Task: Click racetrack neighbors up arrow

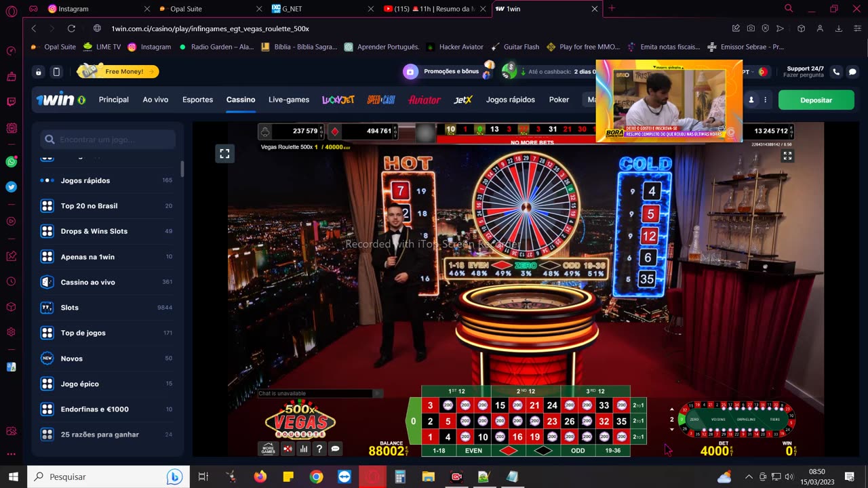Action: tap(672, 409)
